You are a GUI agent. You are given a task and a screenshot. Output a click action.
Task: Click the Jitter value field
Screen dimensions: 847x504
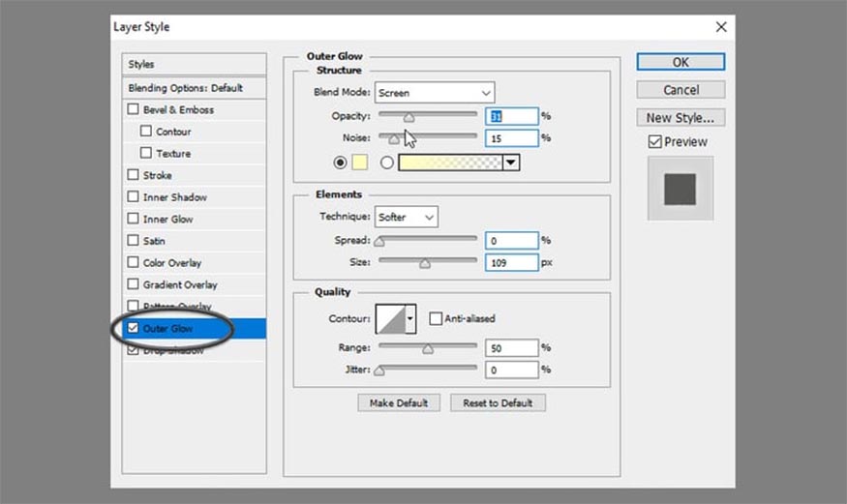click(x=511, y=371)
